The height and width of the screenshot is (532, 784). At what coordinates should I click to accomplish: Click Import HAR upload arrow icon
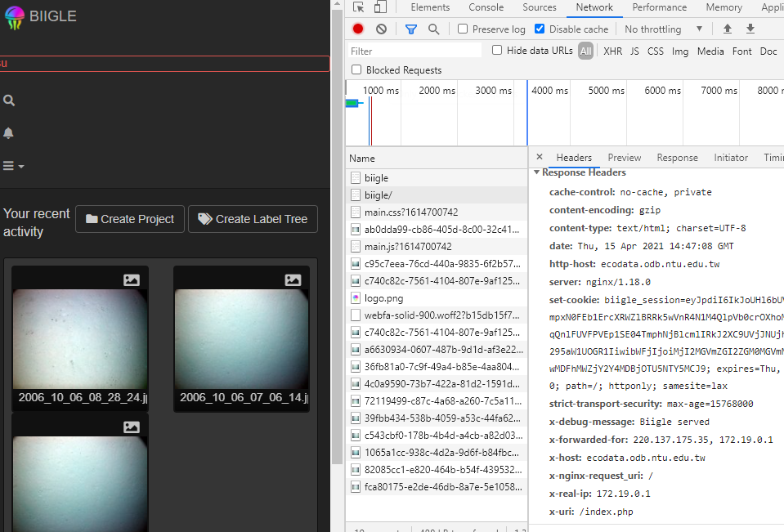728,29
